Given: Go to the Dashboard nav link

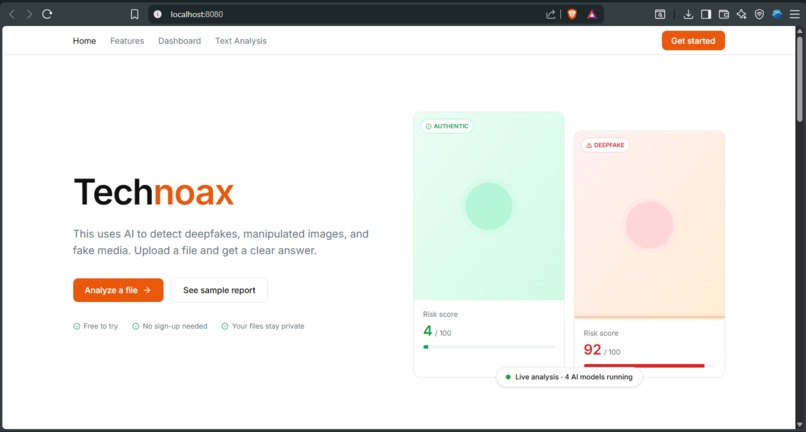Looking at the screenshot, I should click(x=179, y=41).
